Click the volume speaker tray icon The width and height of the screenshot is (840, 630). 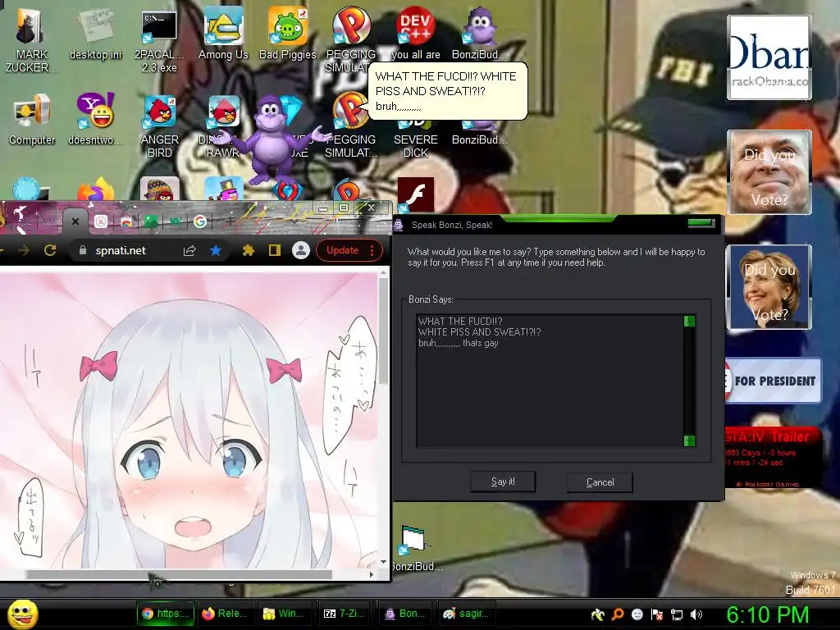click(x=696, y=614)
